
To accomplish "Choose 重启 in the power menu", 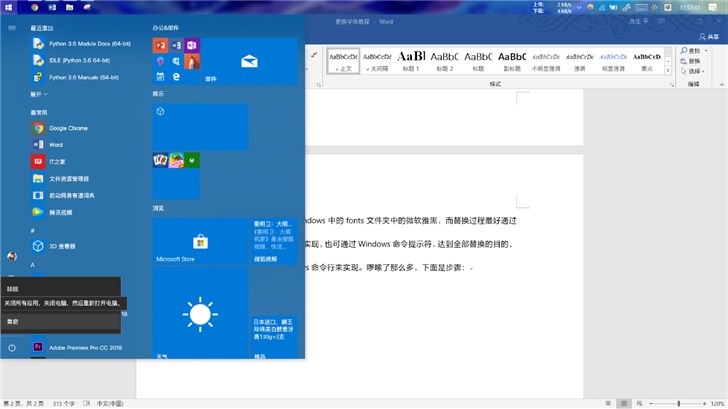I will (61, 321).
